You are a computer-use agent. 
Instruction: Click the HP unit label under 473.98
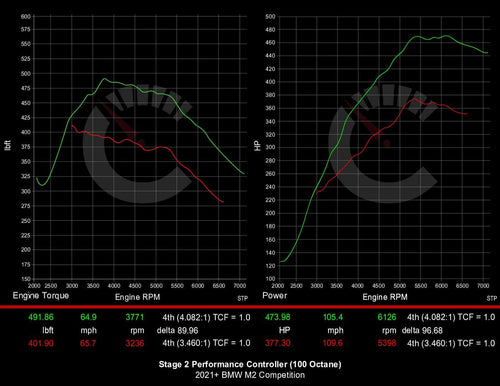[x=284, y=330]
